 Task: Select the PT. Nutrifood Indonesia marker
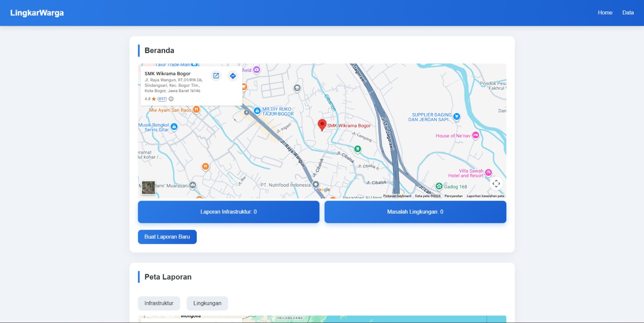pos(316,185)
